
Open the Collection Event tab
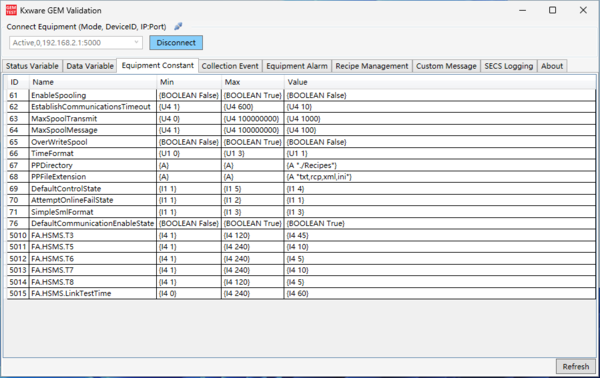coord(230,66)
